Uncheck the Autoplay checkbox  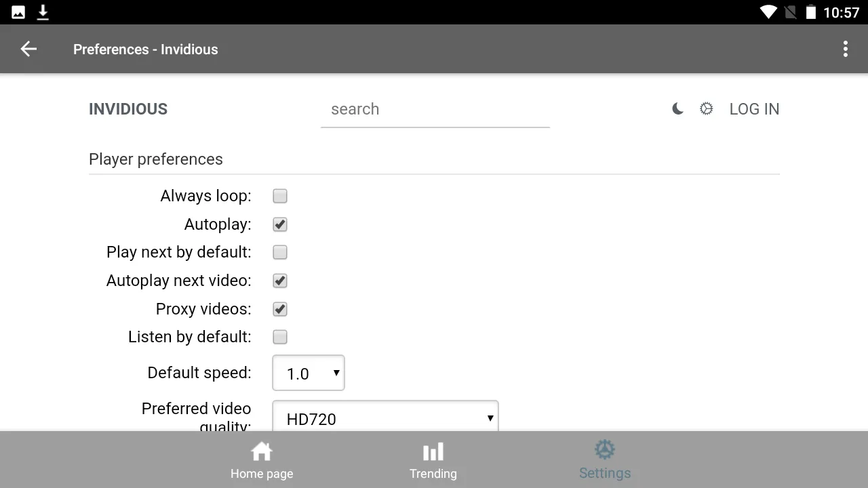click(280, 224)
